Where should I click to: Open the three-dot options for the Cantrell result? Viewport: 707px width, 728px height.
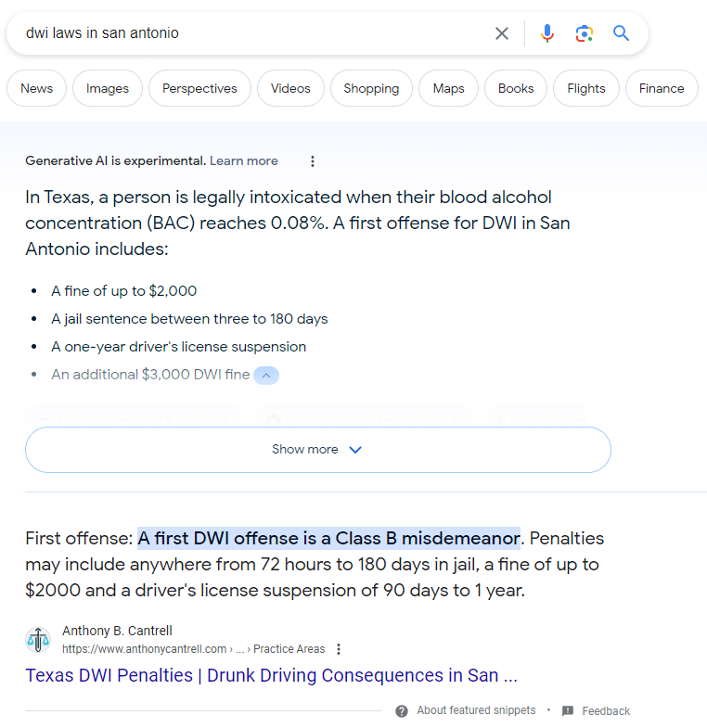(339, 649)
